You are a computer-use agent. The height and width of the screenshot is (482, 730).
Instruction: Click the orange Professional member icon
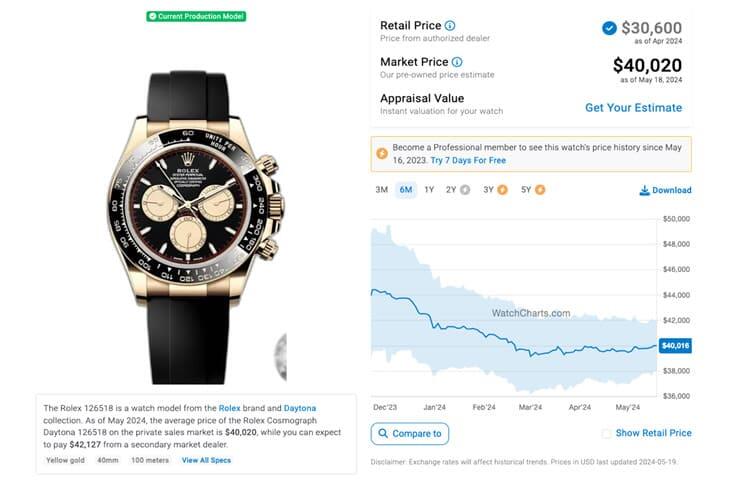[x=381, y=154]
